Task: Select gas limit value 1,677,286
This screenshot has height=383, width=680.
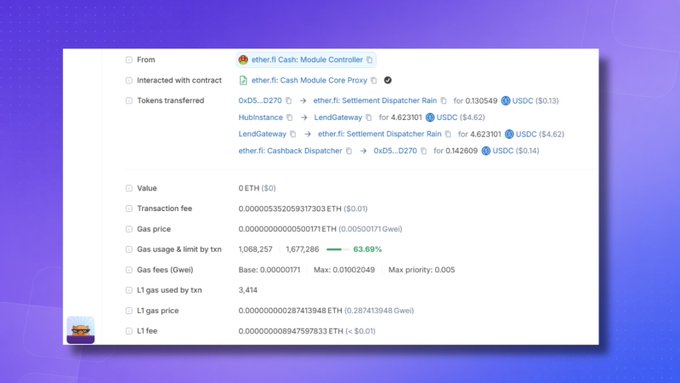Action: 302,249
